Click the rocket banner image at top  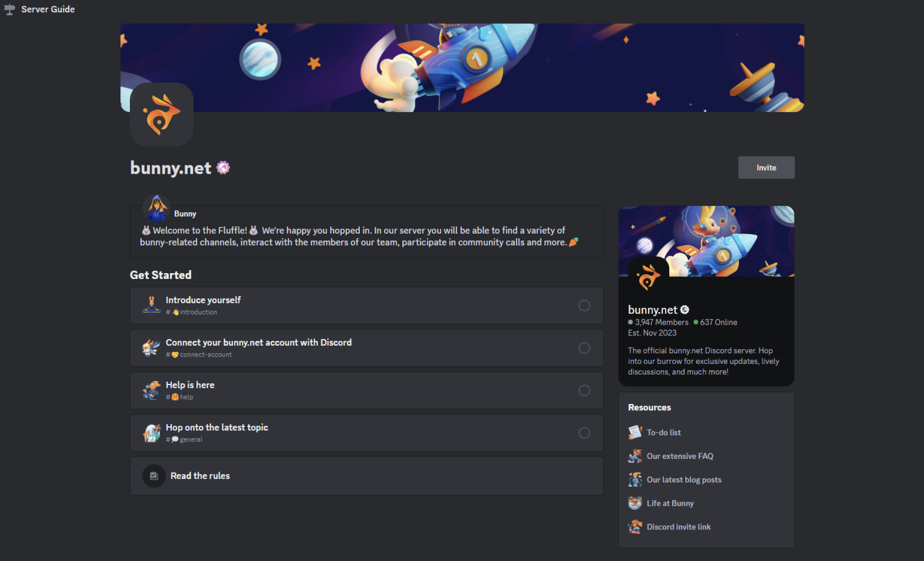click(462, 68)
